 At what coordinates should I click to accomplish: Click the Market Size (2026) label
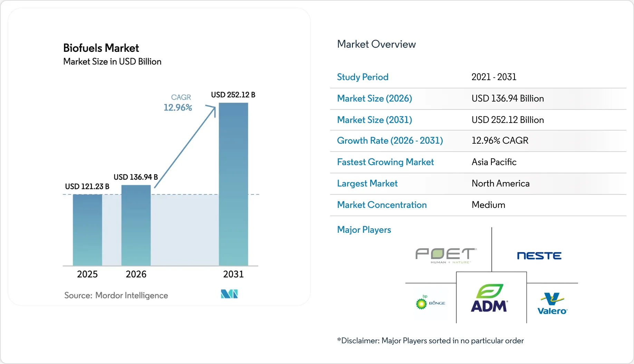click(374, 98)
